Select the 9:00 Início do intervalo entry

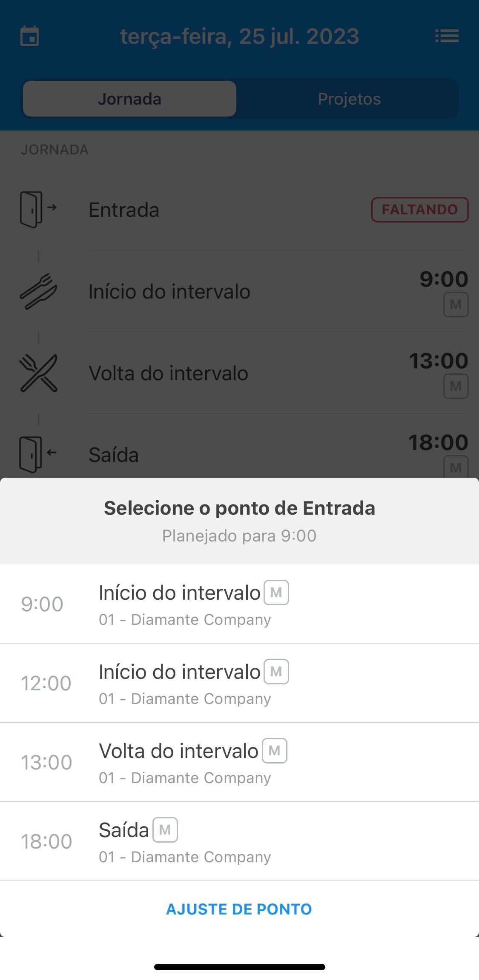pos(239,604)
